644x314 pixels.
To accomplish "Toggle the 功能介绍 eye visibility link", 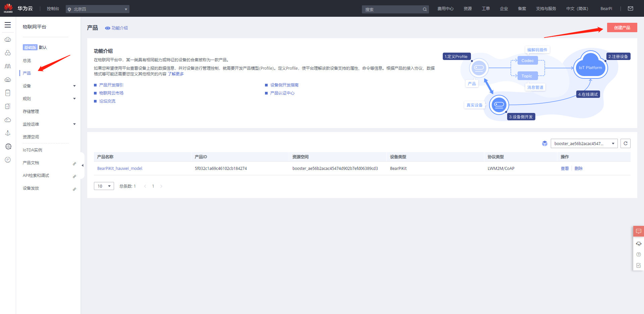I will coord(116,28).
